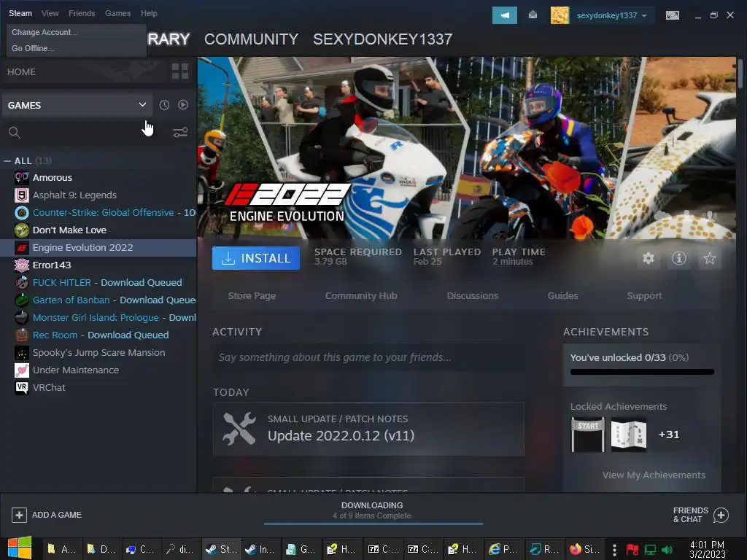This screenshot has height=560, width=747.
Task: Sort by recent activity clock icon
Action: point(164,105)
